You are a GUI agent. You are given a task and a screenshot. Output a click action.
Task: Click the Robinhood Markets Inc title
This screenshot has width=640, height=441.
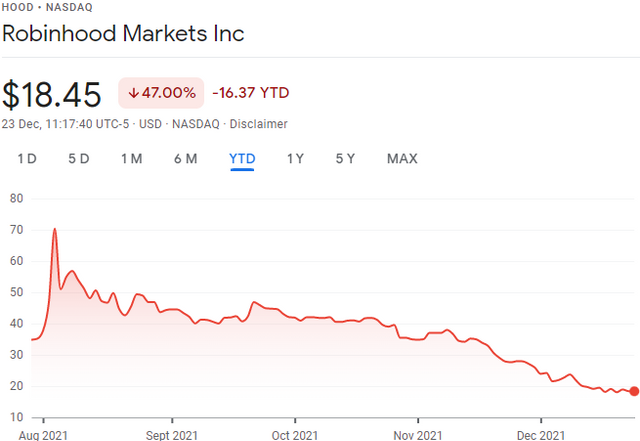[x=123, y=33]
